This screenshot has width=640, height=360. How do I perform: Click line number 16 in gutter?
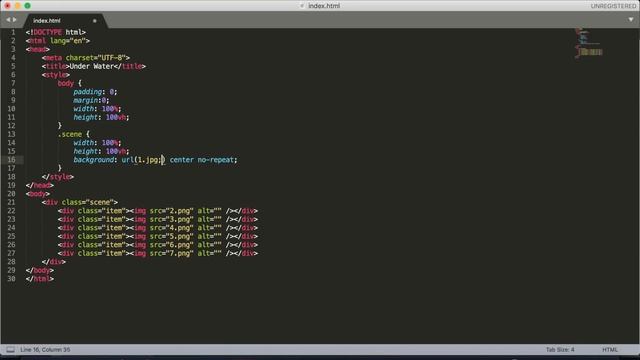pyautogui.click(x=11, y=160)
